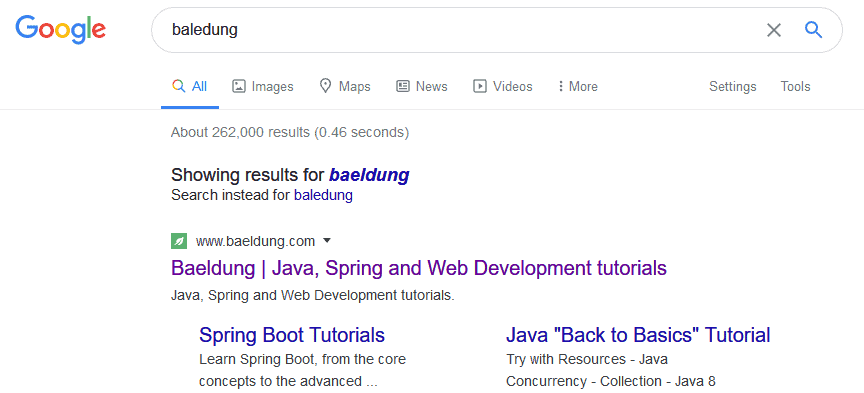The image size is (864, 393).
Task: Open the Spring Boot Tutorials sitelink
Action: coord(291,335)
